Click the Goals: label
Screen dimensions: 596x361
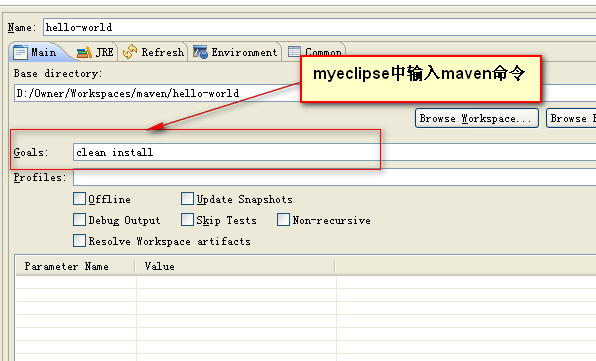(x=31, y=152)
